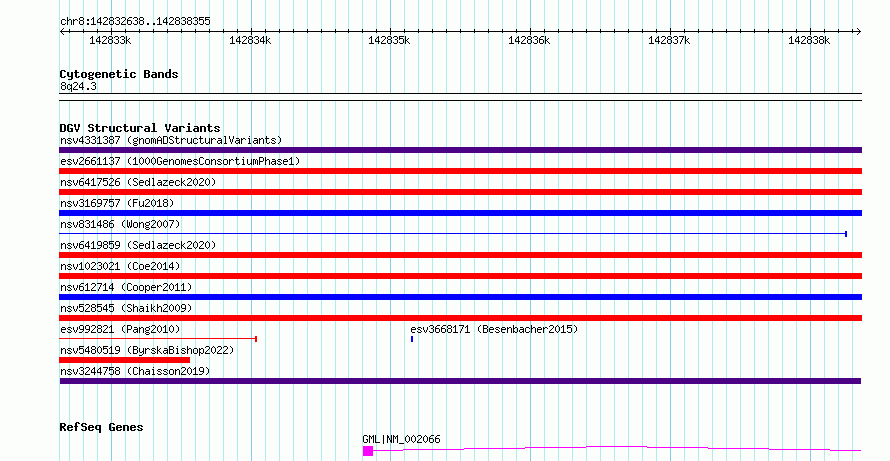This screenshot has width=890, height=461.
Task: Click the nsv831486 (Wong2007) label
Action: pyautogui.click(x=120, y=224)
